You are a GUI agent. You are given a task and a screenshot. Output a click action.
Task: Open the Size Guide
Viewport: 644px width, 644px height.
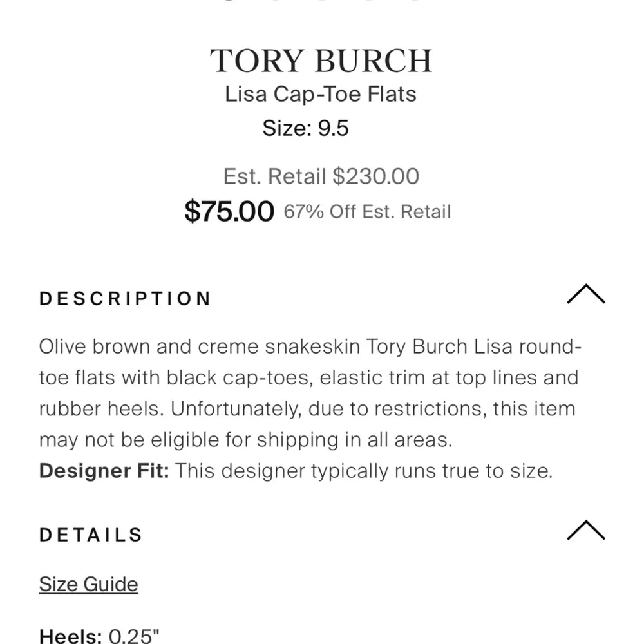[88, 584]
